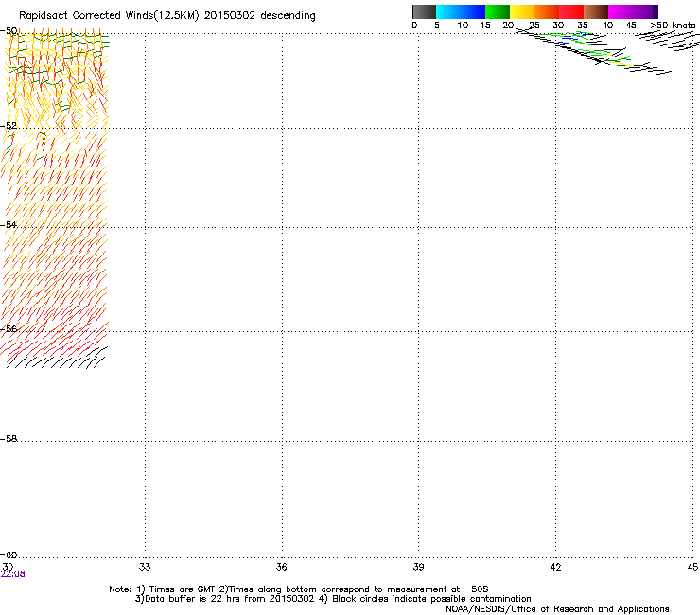
Task: Click the cyan-blue 5-15 knots legend swatch
Action: point(461,11)
